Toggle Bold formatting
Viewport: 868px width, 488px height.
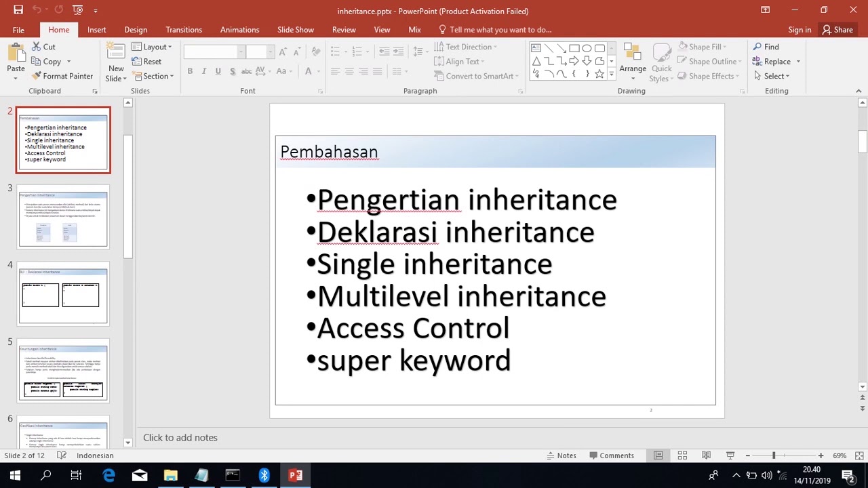tap(190, 71)
